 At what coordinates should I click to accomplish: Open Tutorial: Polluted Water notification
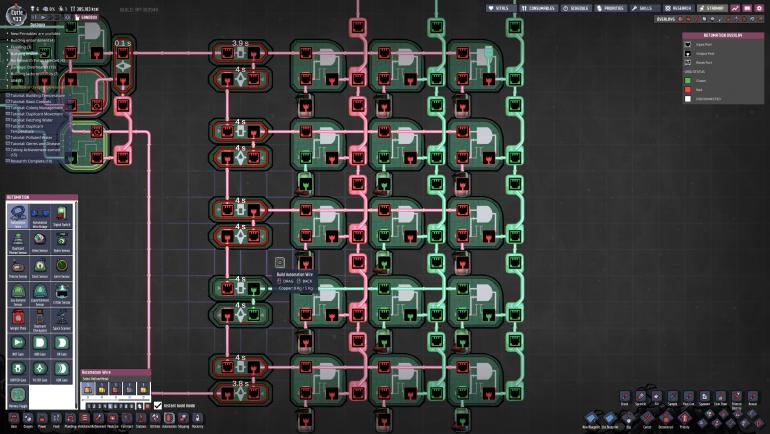click(x=31, y=137)
